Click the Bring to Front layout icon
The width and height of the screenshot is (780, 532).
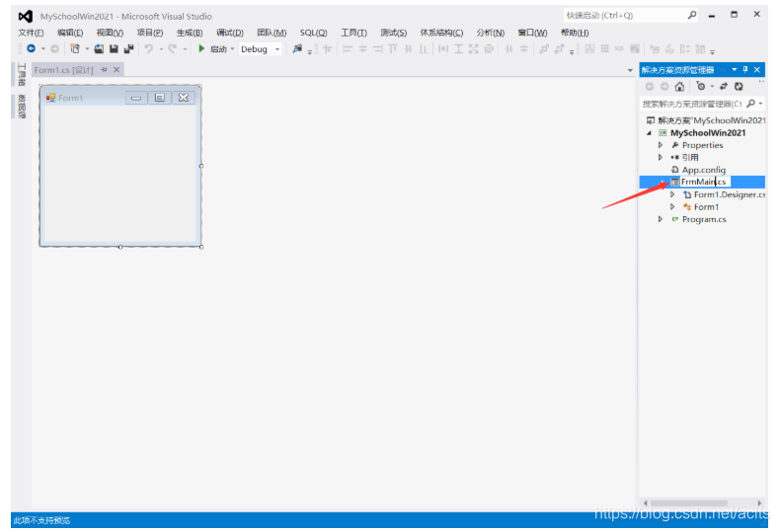544,48
